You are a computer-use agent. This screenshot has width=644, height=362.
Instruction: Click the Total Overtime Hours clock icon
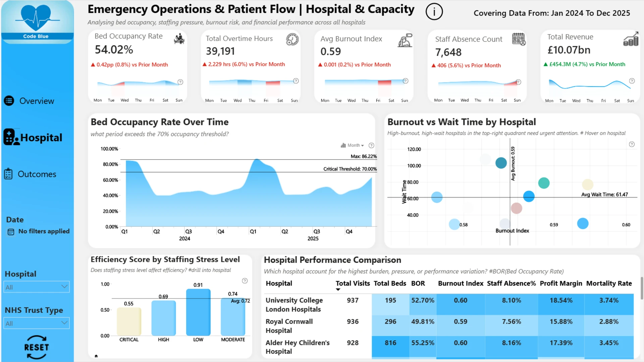(x=292, y=40)
